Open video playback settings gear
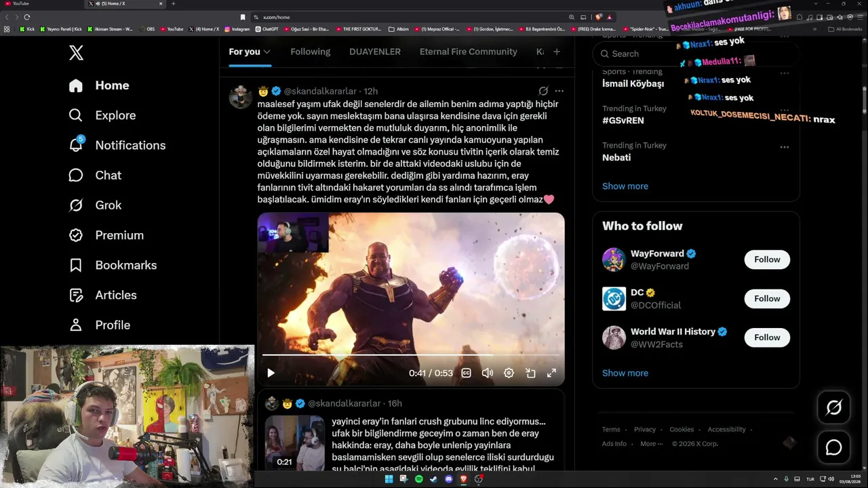Screen dimensions: 868x488 pyautogui.click(x=509, y=373)
